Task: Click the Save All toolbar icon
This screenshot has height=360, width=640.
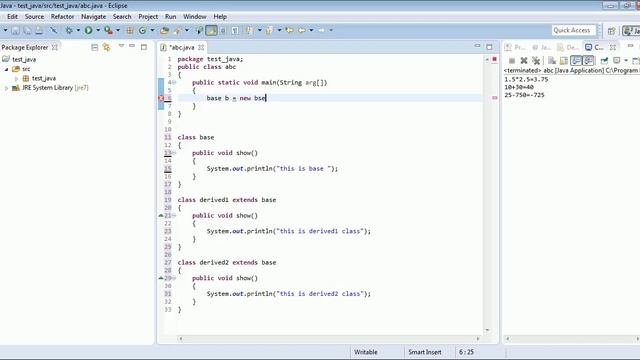Action: point(27,31)
